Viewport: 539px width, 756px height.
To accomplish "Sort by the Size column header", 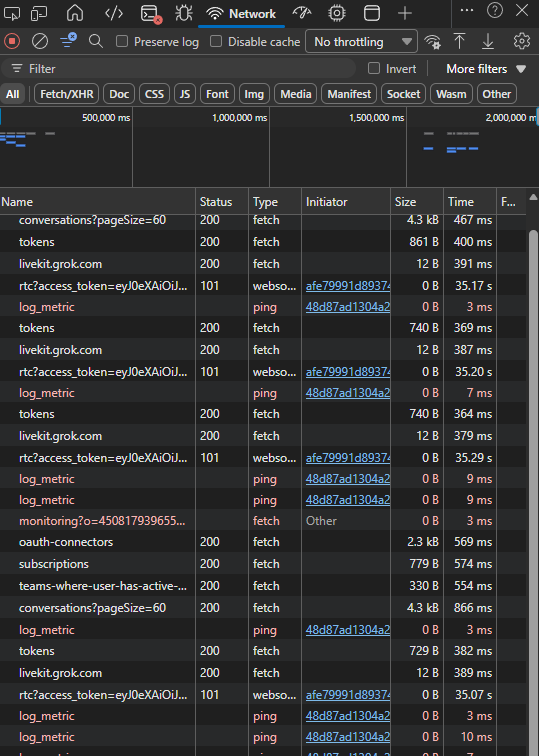I will tap(417, 202).
